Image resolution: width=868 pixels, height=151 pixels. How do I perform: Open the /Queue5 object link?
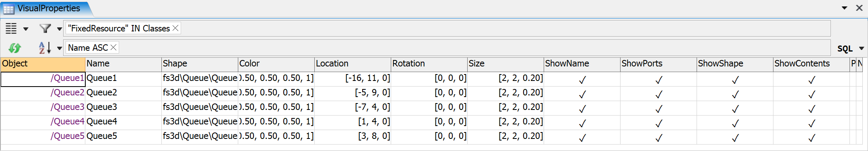(x=67, y=136)
